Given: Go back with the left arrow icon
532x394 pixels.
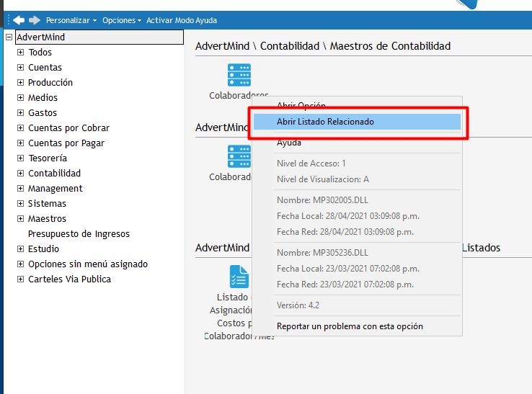Looking at the screenshot, I should pyautogui.click(x=19, y=20).
